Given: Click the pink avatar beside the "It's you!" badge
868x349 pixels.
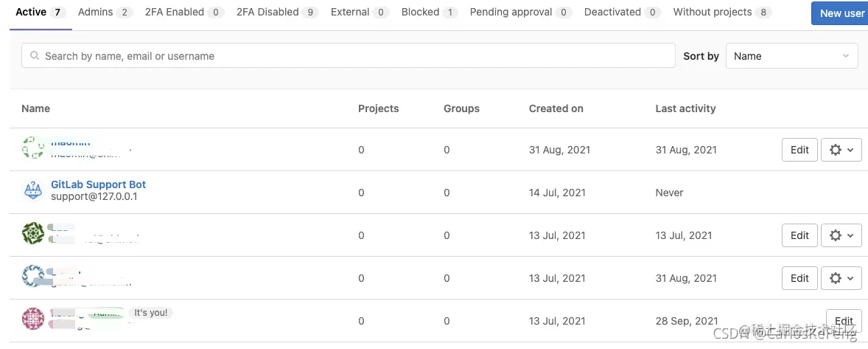Looking at the screenshot, I should click(33, 319).
